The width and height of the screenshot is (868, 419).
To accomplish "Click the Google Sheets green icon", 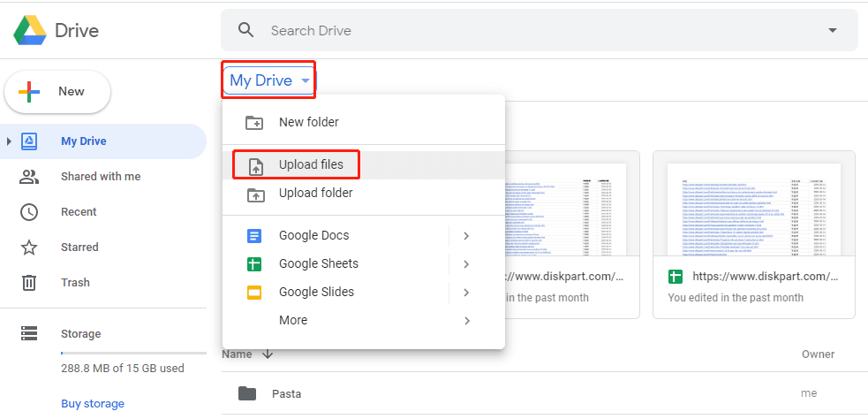I will [254, 264].
